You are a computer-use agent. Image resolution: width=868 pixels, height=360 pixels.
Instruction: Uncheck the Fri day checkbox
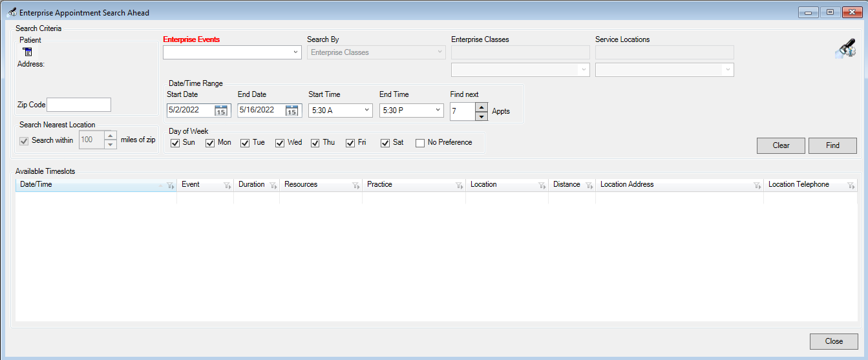(x=350, y=143)
